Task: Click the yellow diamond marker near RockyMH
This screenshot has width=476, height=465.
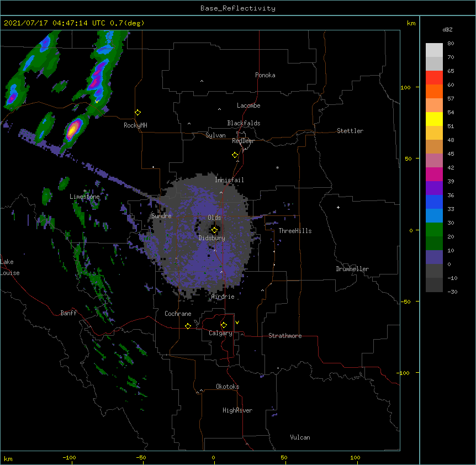Action: tap(137, 113)
